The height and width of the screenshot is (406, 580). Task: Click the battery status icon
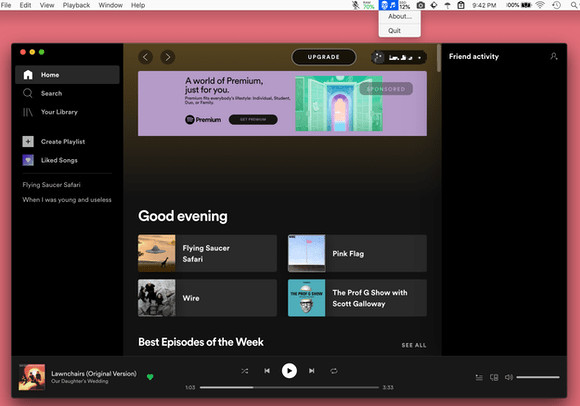tap(526, 5)
